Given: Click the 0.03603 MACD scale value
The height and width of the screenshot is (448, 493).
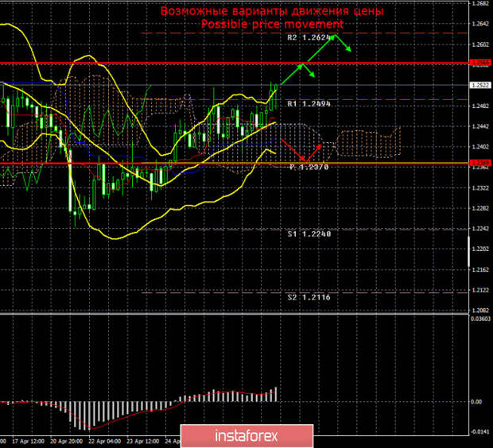Looking at the screenshot, I should [x=480, y=319].
